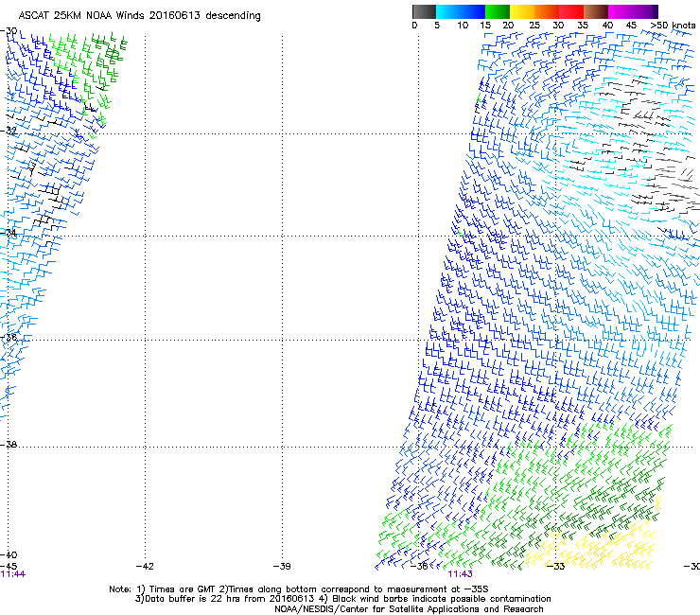Click the legend scale label '5'
700x615 pixels.
(437, 26)
